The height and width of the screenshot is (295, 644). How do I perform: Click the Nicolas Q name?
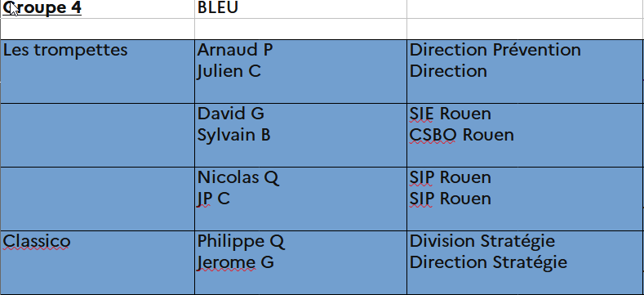point(238,178)
